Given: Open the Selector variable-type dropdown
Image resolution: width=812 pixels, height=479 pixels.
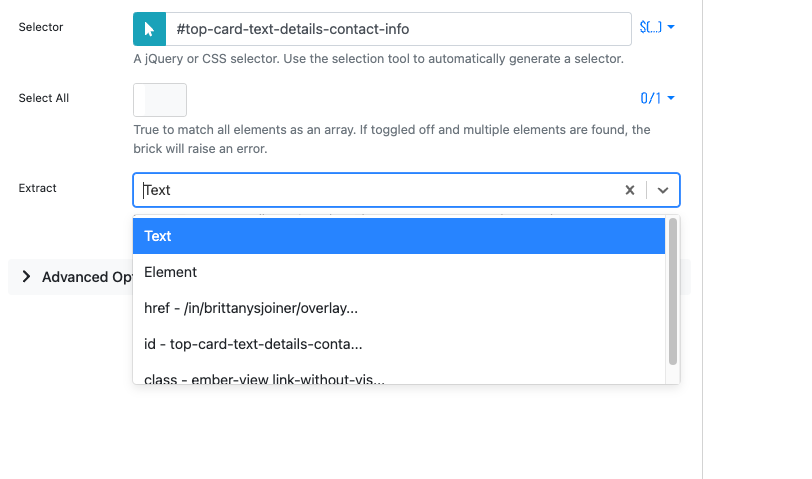Looking at the screenshot, I should (x=657, y=28).
